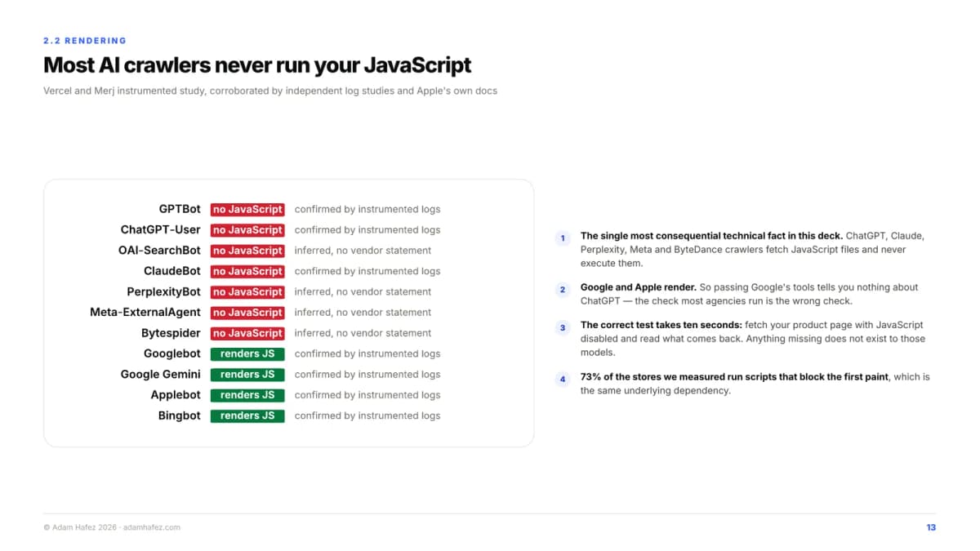Click 'confirmed by instrumented logs' in the Google Gemini row
This screenshot has height=551, width=980.
point(367,375)
